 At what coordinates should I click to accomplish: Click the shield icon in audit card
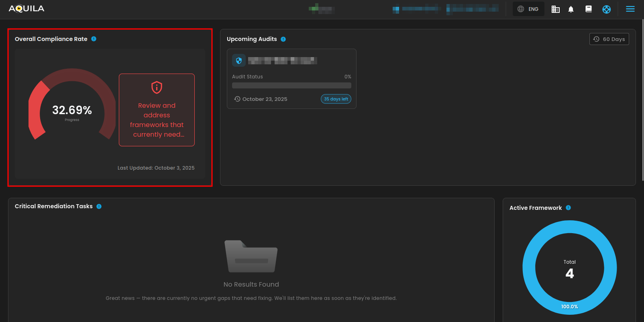click(239, 61)
